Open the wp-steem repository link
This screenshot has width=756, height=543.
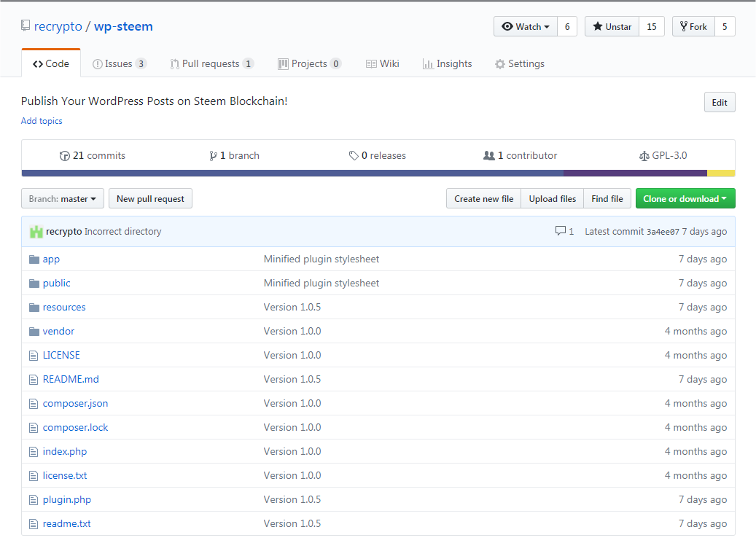coord(123,26)
